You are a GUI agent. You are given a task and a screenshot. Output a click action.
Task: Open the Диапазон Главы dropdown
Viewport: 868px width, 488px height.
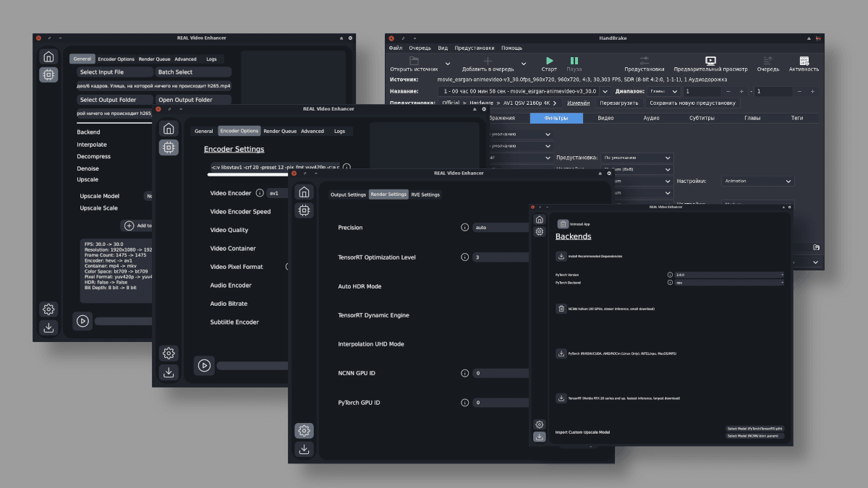click(664, 92)
